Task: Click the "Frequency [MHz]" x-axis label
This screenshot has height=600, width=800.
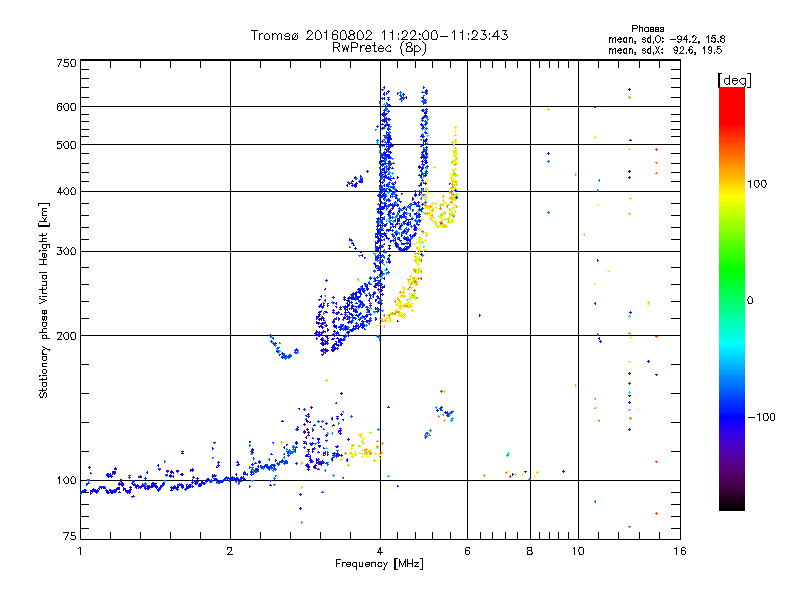Action: click(x=379, y=564)
